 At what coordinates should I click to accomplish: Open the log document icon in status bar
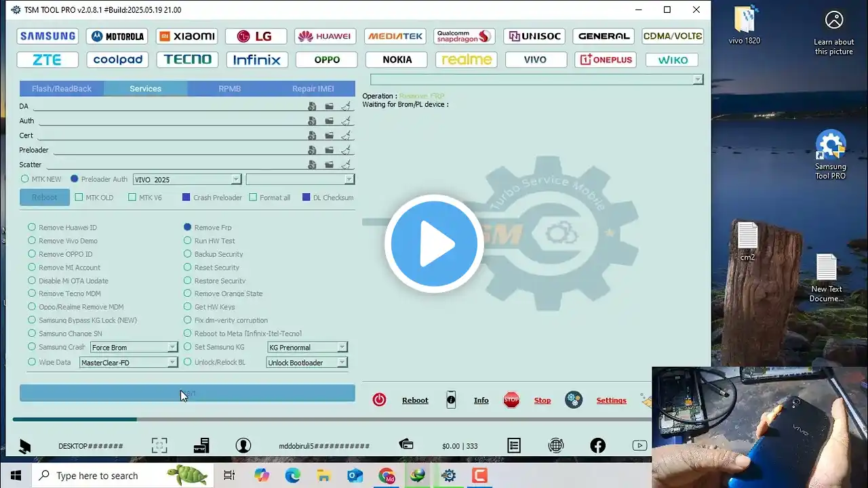pyautogui.click(x=514, y=445)
